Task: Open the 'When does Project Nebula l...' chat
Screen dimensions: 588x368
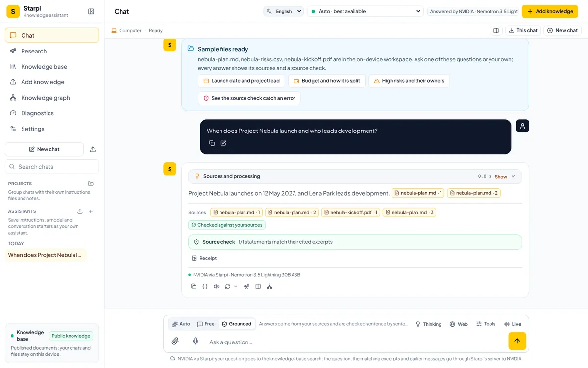Action: tap(46, 255)
